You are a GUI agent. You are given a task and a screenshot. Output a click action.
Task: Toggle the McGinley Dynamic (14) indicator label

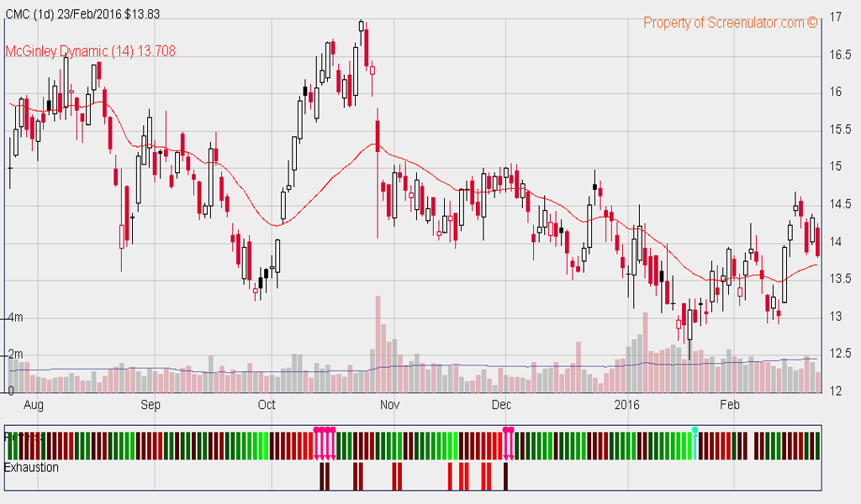tap(88, 52)
